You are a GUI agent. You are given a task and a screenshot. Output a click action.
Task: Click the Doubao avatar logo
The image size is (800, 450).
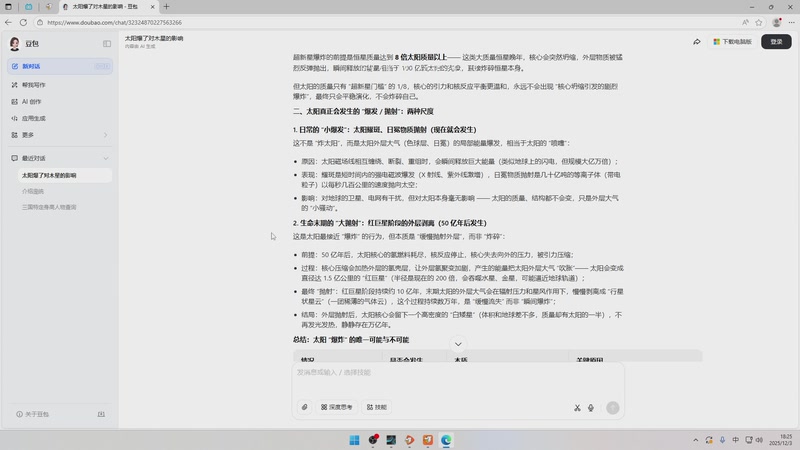tap(15, 44)
